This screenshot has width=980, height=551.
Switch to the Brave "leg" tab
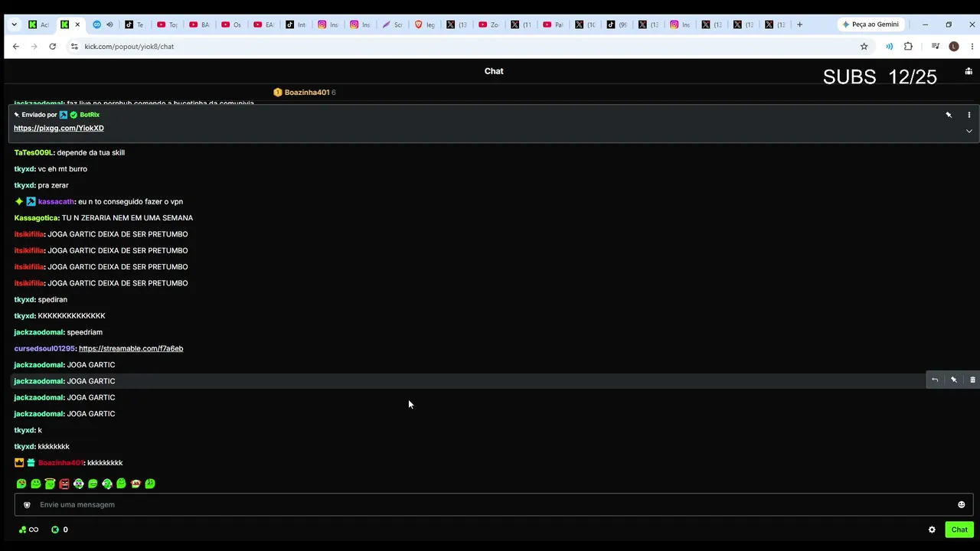(x=424, y=24)
